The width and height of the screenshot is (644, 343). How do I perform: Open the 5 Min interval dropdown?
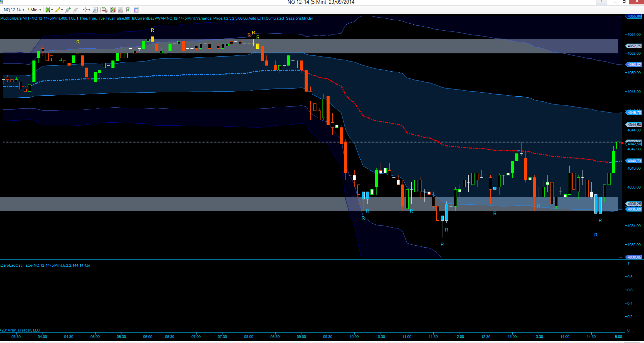click(x=34, y=10)
